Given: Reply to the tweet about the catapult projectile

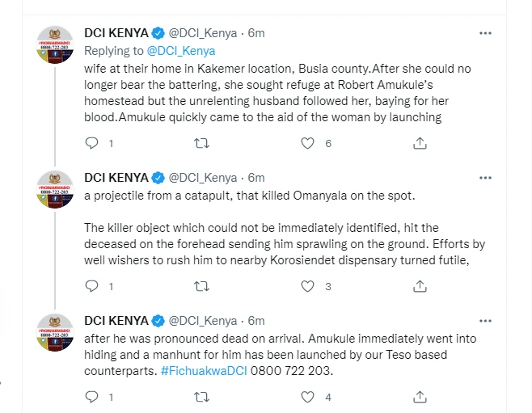Looking at the screenshot, I should (x=92, y=286).
